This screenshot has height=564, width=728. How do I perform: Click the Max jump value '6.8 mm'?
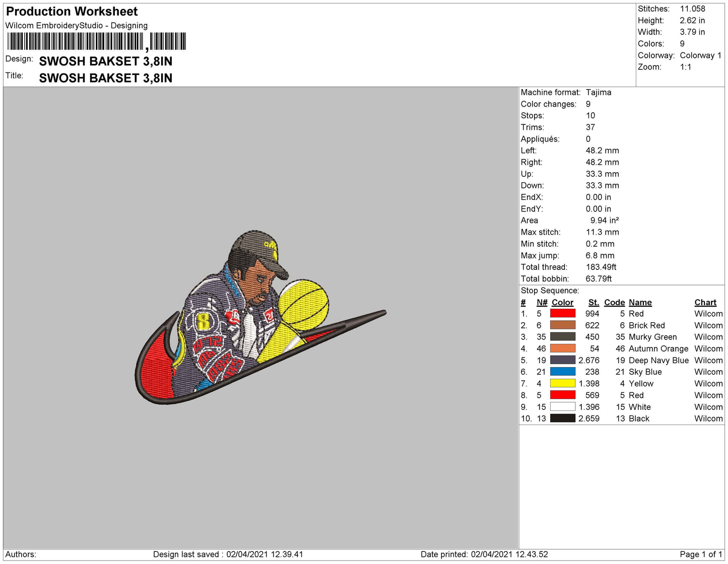coord(600,255)
